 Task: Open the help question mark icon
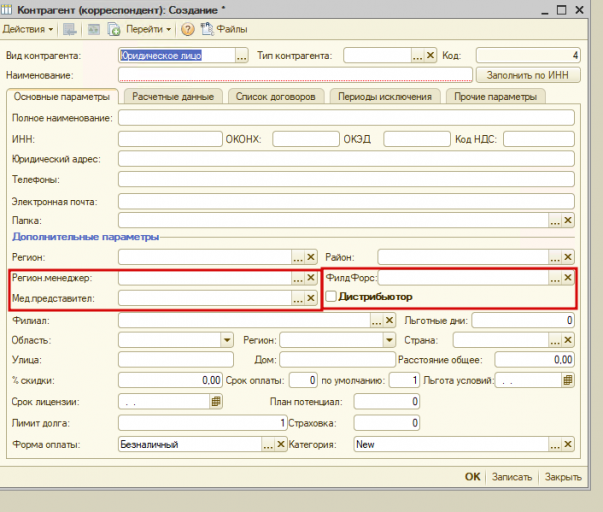coord(188,29)
